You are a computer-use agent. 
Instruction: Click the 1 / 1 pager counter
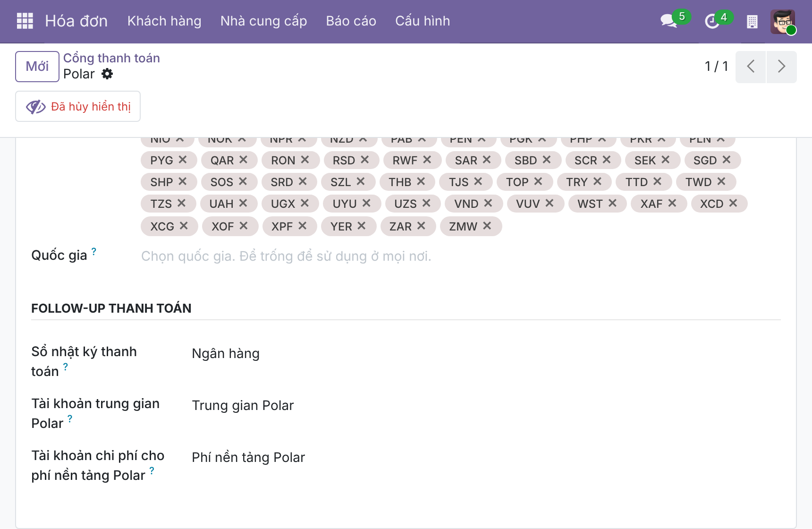coord(716,67)
